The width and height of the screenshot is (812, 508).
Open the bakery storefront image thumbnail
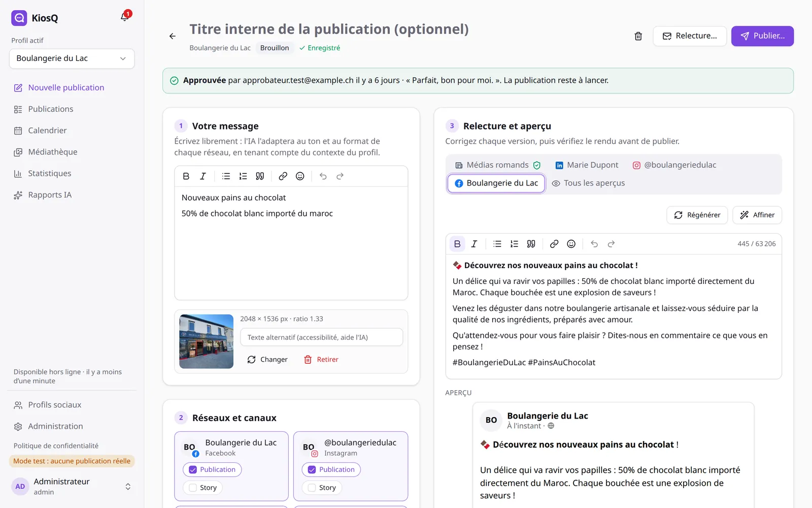(206, 341)
